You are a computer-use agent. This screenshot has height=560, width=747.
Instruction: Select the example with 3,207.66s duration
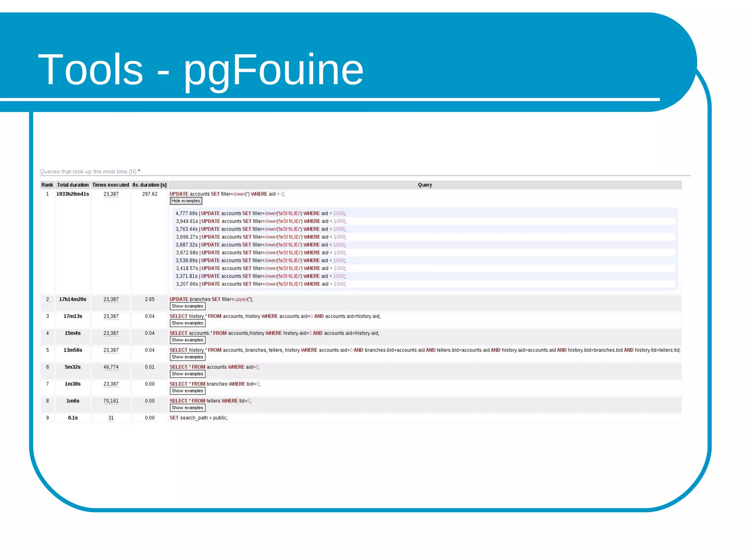point(261,284)
